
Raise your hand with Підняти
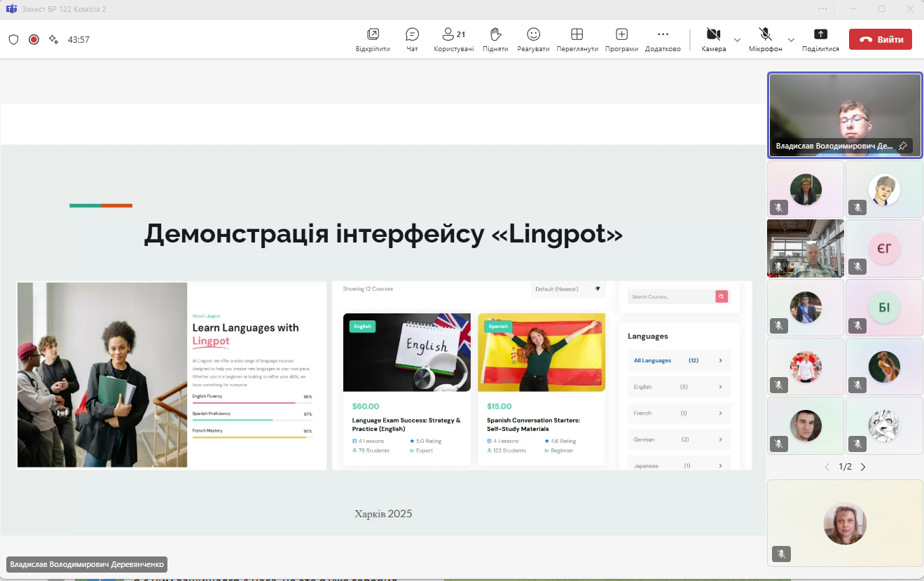495,39
